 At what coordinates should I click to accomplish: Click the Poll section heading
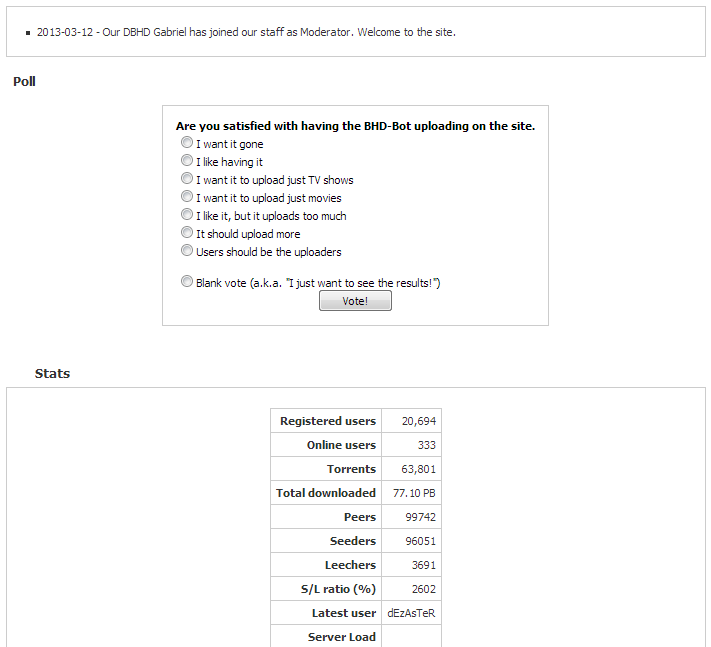(24, 82)
